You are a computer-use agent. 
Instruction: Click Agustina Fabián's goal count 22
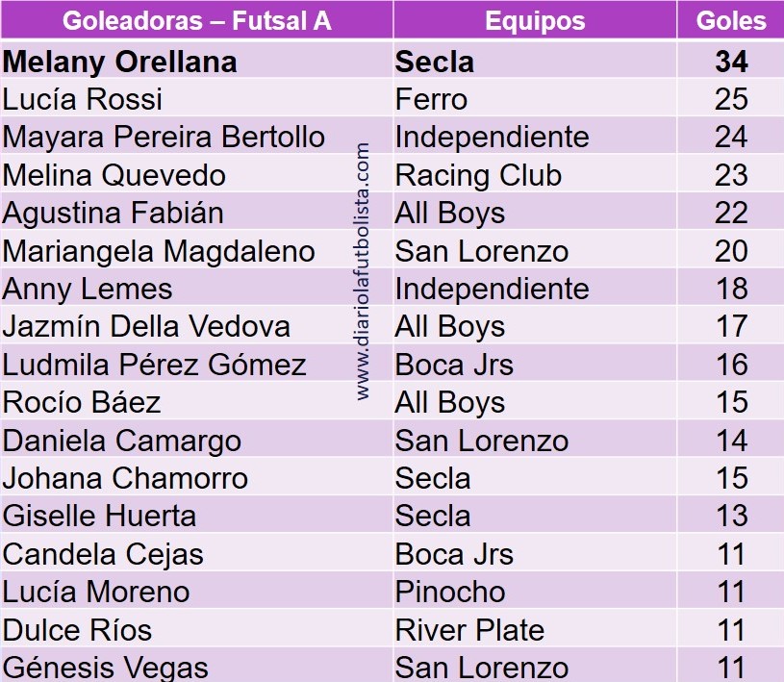pos(731,213)
